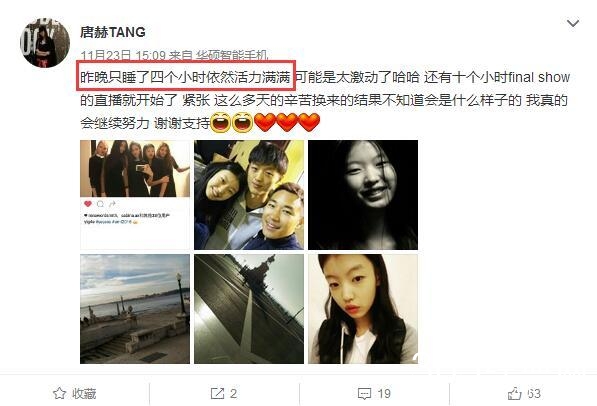Open the tilted building photo thumbnail
The image size is (597, 406).
pos(249,309)
